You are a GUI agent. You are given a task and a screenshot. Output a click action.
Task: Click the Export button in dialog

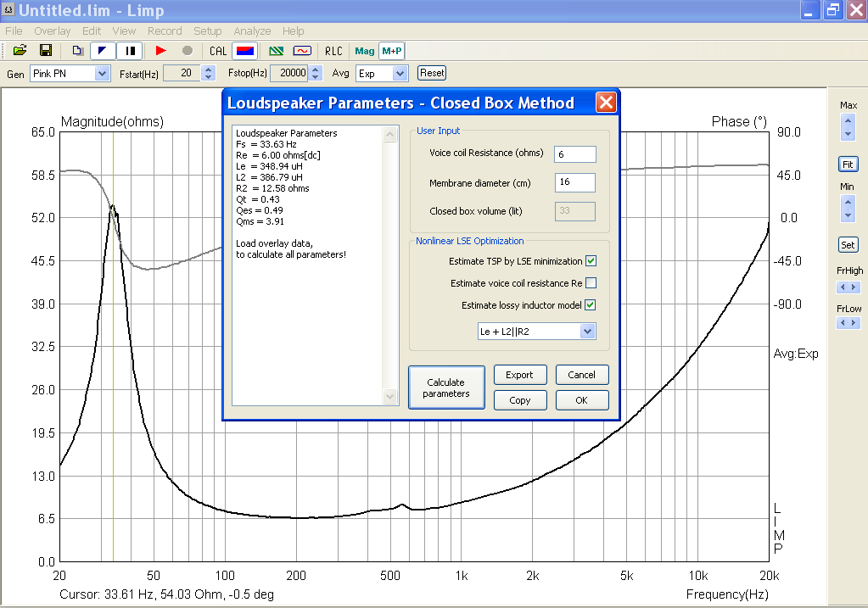pos(519,375)
